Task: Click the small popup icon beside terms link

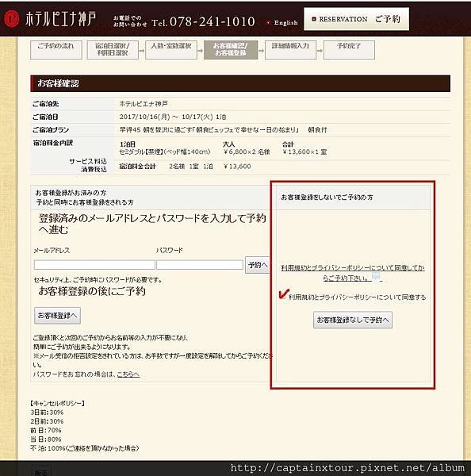Action: click(376, 277)
